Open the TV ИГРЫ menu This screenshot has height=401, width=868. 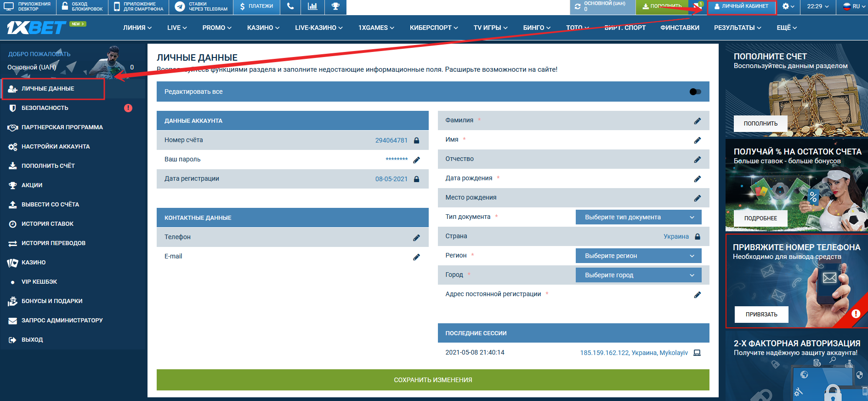tap(490, 28)
